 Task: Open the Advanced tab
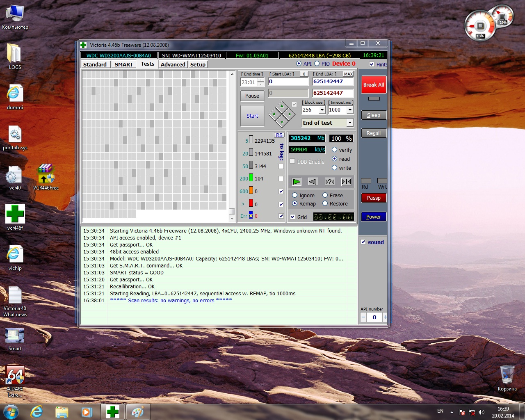(x=173, y=64)
